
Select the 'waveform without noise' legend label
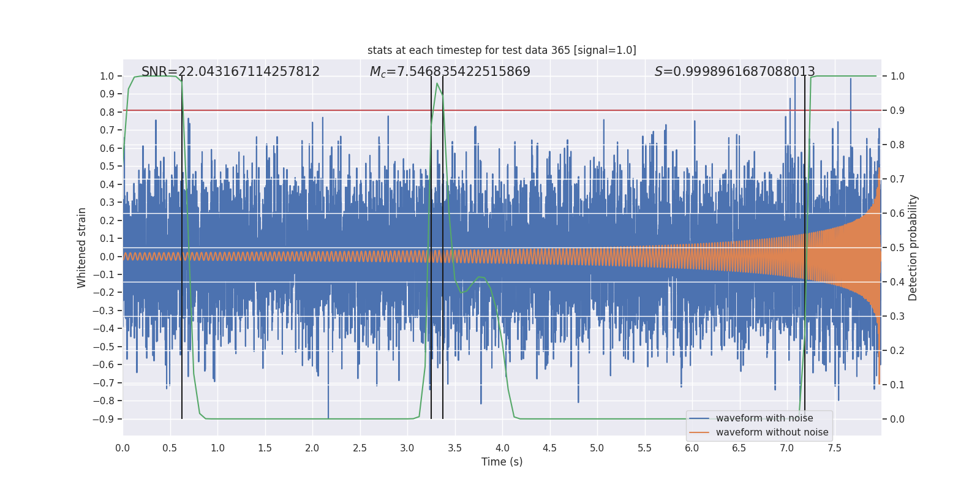pyautogui.click(x=772, y=432)
